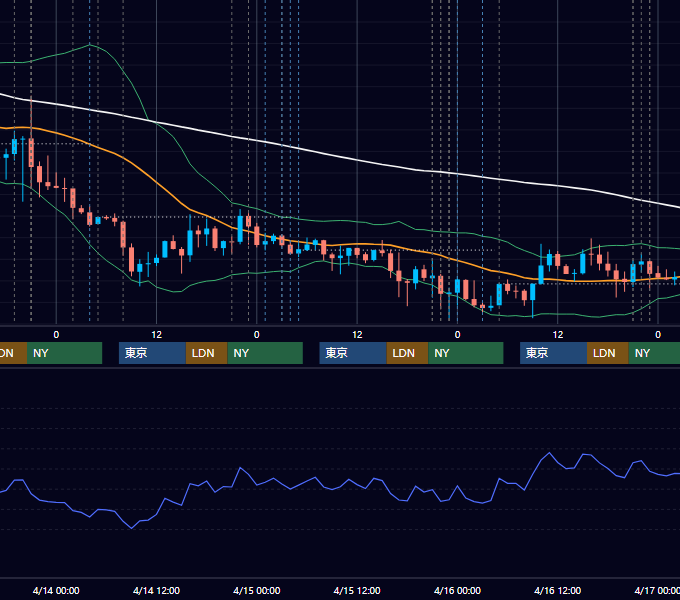
Task: Click LDN session block following 4/14 東京 block
Action: coord(206,353)
